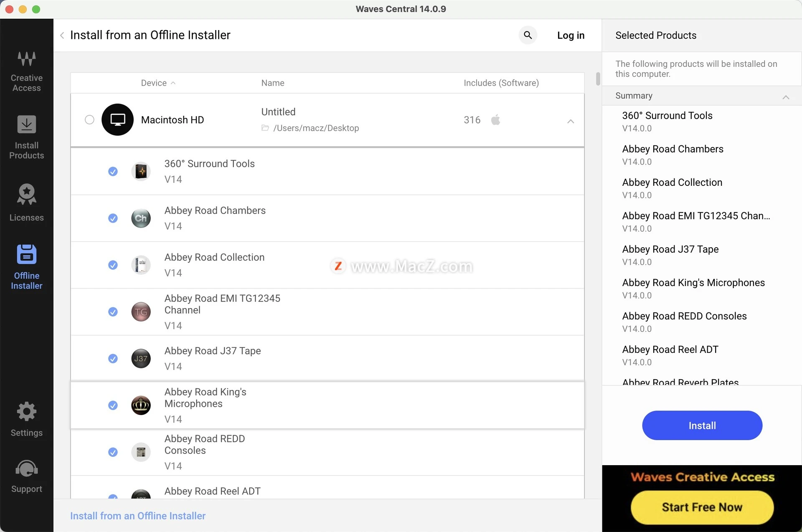
Task: Collapse the Macintosh HD product list
Action: [571, 121]
